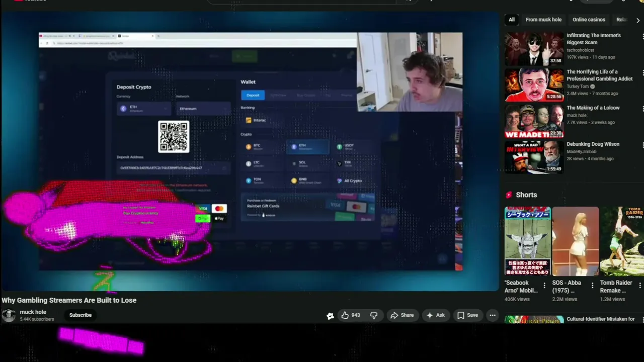
Task: Click the Shorts section icon
Action: click(509, 195)
